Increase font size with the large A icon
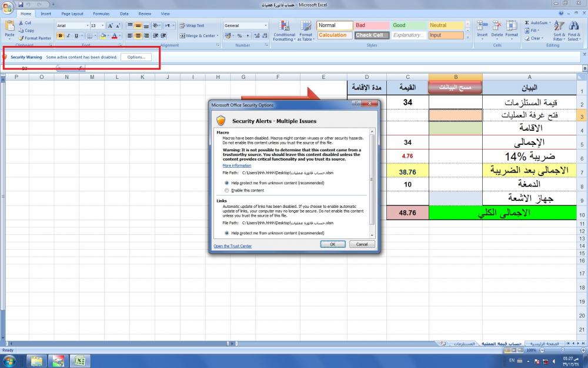 (111, 25)
